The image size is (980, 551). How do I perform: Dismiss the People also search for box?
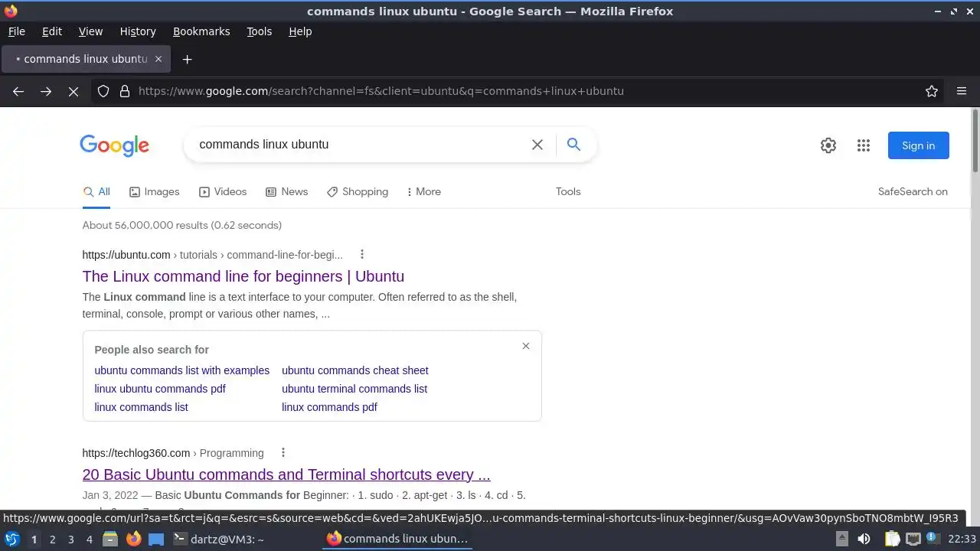(x=526, y=346)
